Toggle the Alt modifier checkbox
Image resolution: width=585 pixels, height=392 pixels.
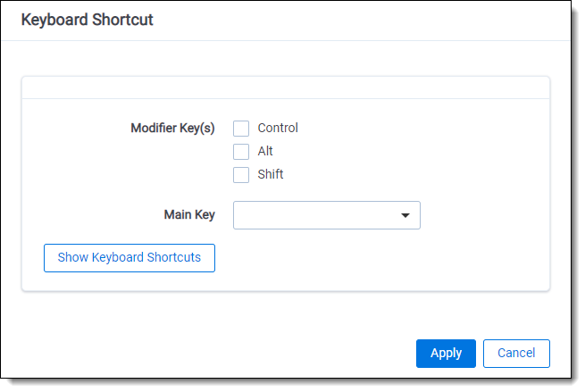point(241,152)
